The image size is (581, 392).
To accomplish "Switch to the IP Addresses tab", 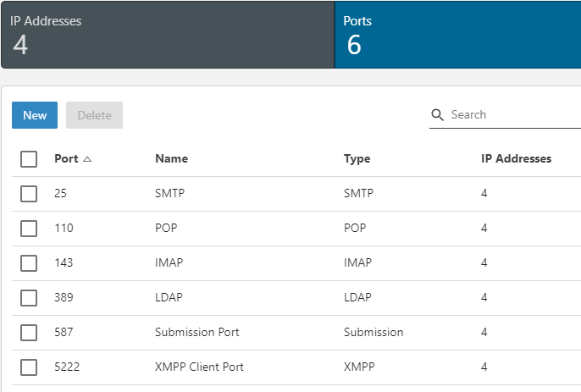I will pos(168,35).
